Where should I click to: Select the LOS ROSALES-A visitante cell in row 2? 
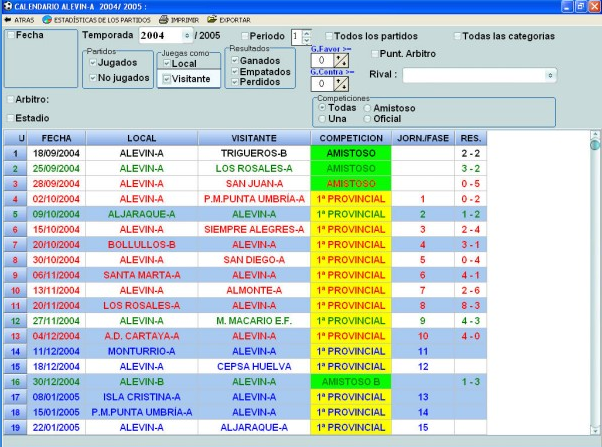pyautogui.click(x=254, y=169)
